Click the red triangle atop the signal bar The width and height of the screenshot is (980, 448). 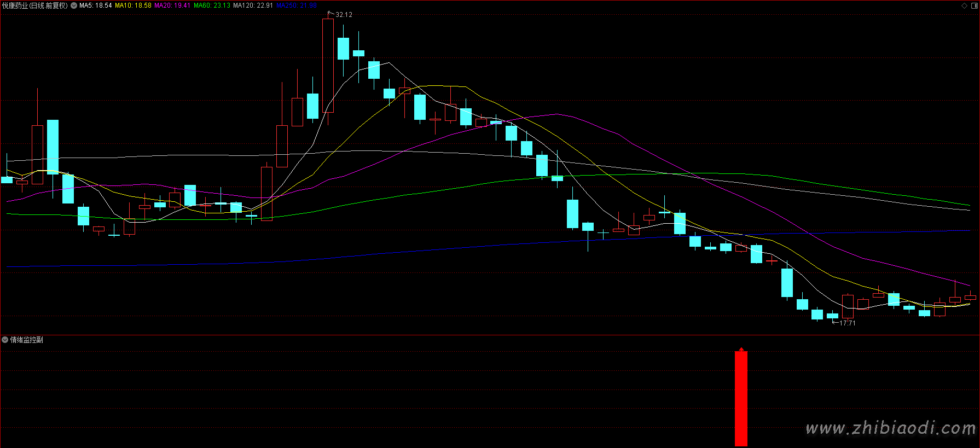coord(741,349)
